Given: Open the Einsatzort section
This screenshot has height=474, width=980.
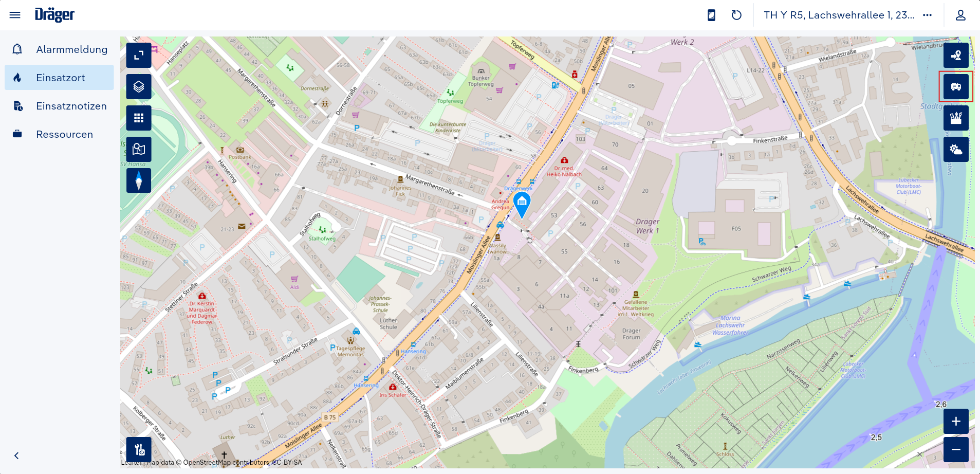Looking at the screenshot, I should click(x=59, y=78).
